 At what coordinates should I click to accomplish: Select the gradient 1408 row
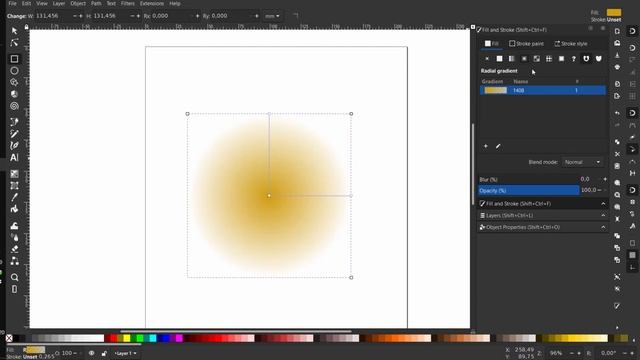543,90
